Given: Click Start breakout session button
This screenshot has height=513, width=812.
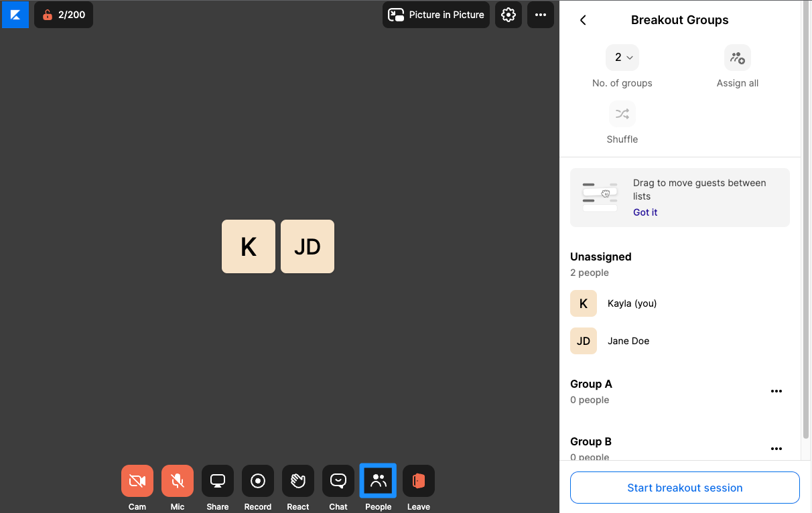Looking at the screenshot, I should [685, 488].
